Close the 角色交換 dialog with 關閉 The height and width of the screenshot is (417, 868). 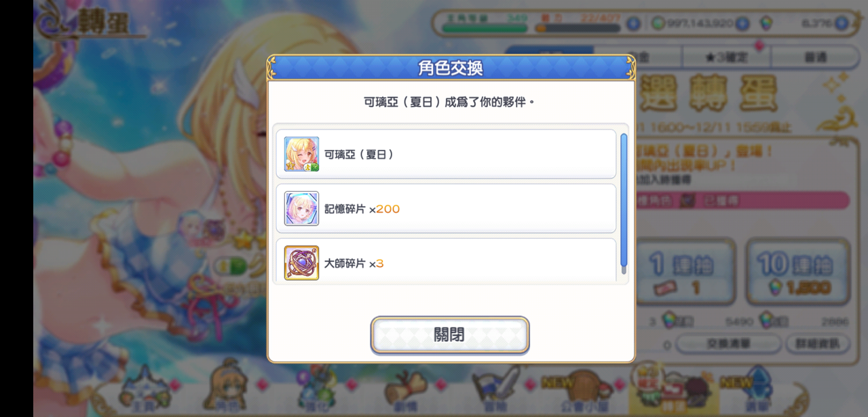click(x=450, y=335)
